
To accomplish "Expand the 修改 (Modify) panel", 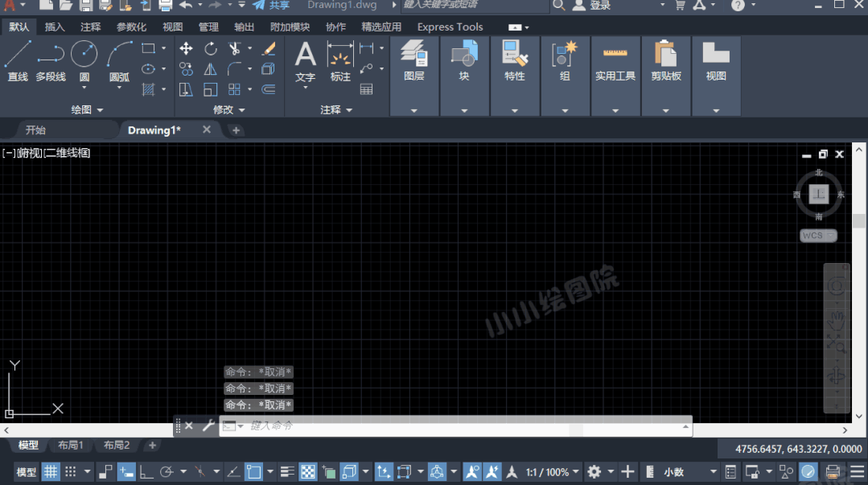I will pyautogui.click(x=228, y=109).
